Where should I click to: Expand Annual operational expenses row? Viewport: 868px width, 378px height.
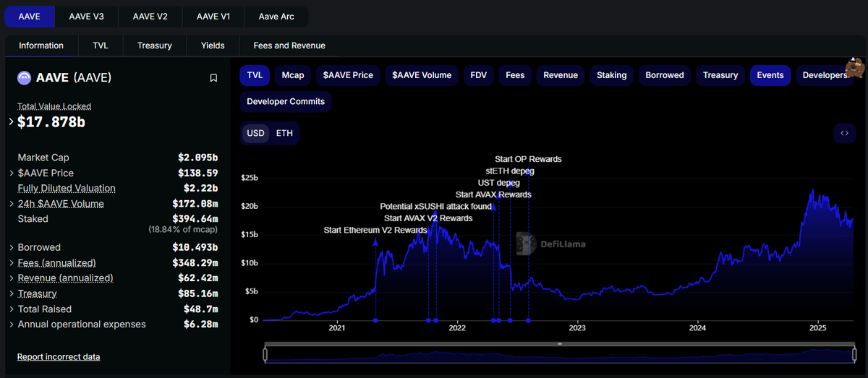tap(11, 325)
